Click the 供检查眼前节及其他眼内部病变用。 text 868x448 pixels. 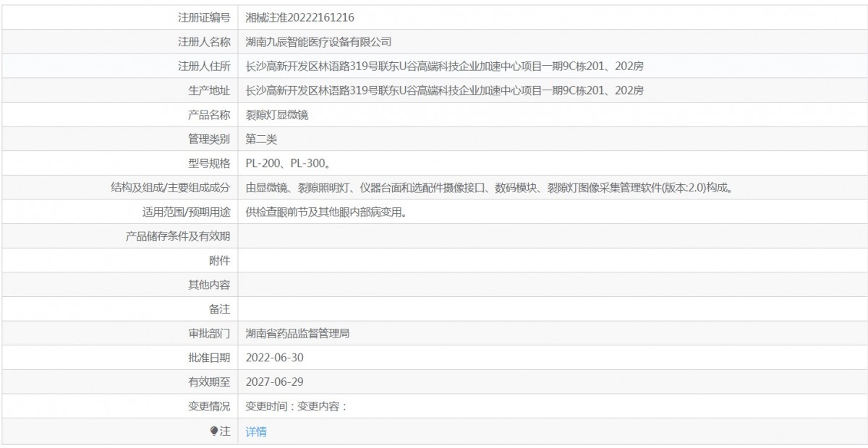pyautogui.click(x=329, y=212)
